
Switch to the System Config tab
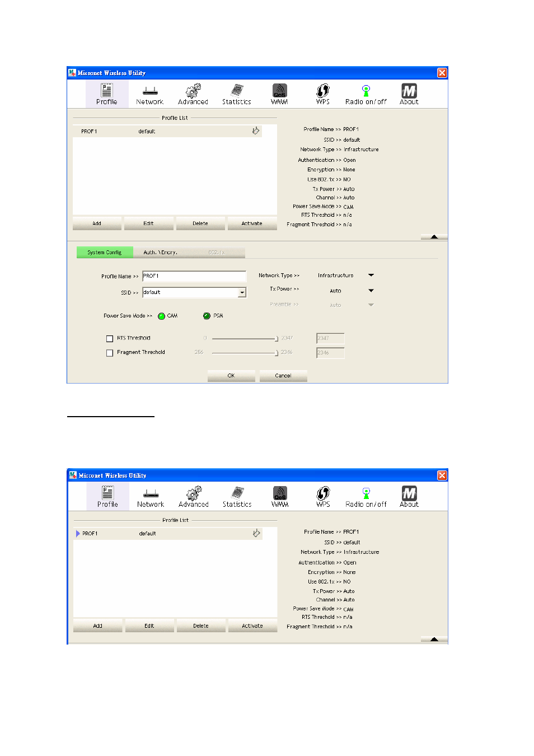tap(105, 253)
